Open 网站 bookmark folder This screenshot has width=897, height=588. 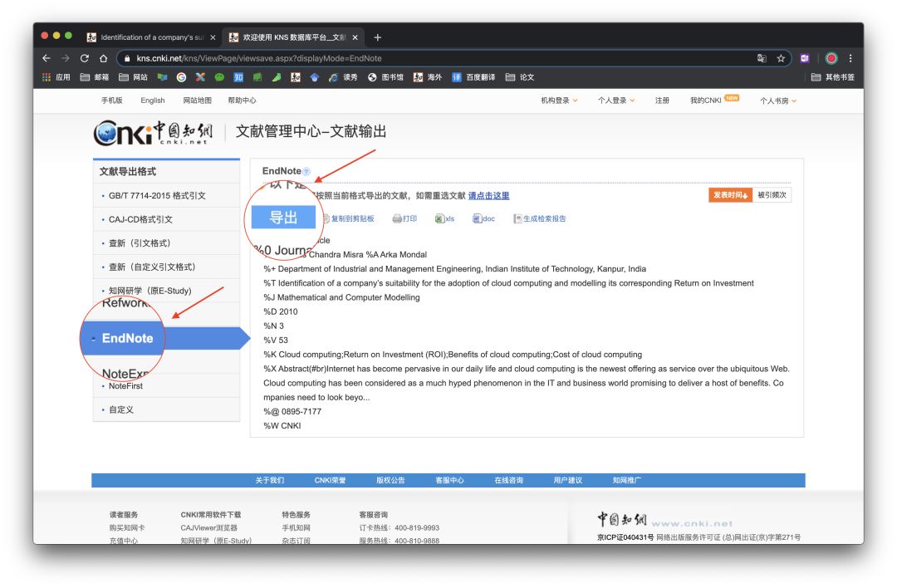pyautogui.click(x=133, y=77)
